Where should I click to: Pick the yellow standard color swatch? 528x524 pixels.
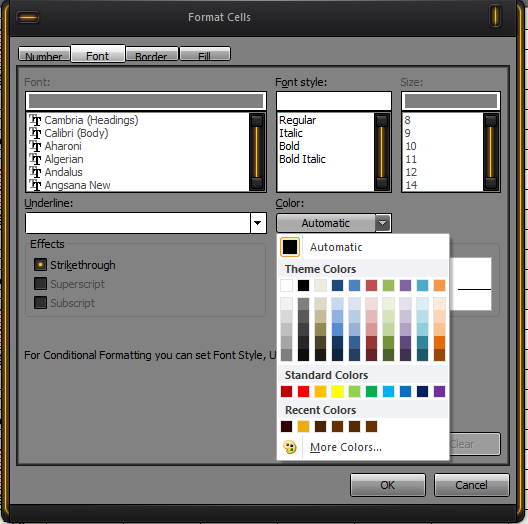(337, 391)
